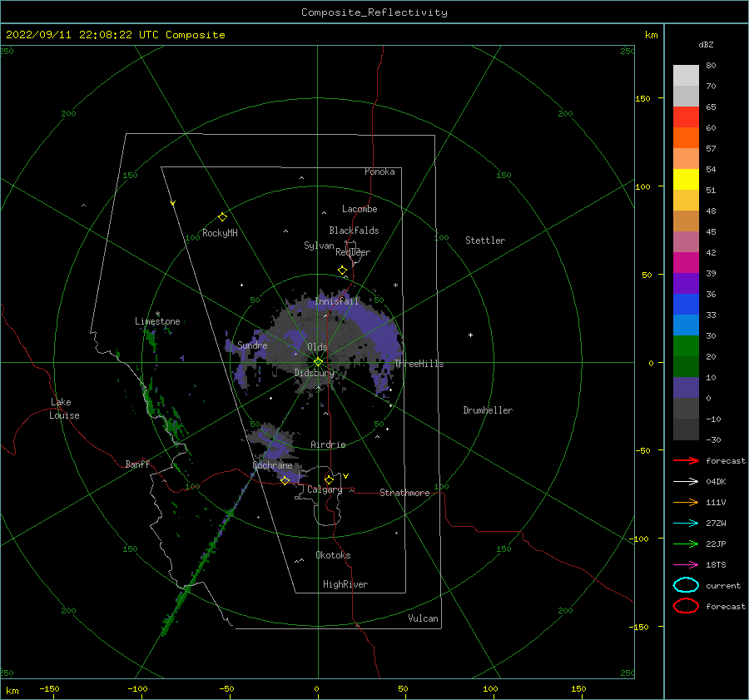Click the dBZ legend heading
The height and width of the screenshot is (700, 749).
706,44
